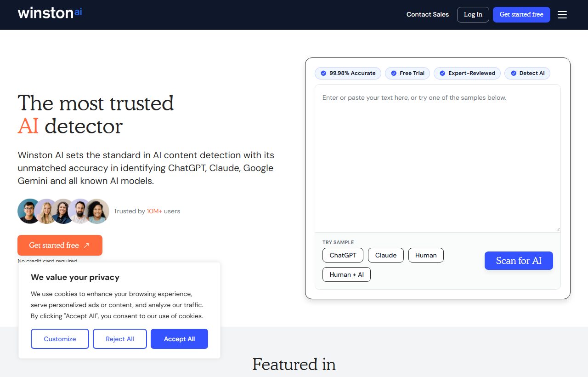Click the last user avatar in the row
The width and height of the screenshot is (588, 377).
click(x=97, y=211)
